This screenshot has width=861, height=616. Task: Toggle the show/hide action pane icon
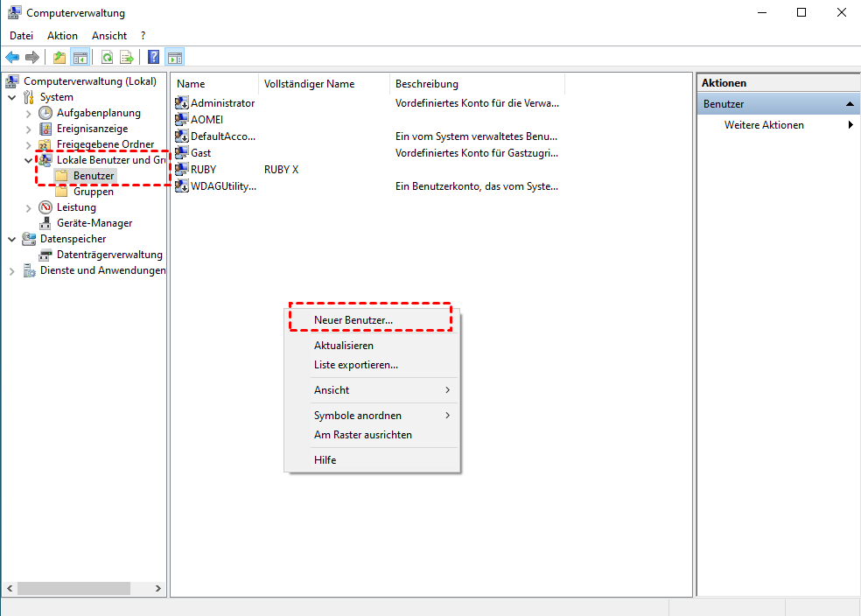(x=175, y=57)
